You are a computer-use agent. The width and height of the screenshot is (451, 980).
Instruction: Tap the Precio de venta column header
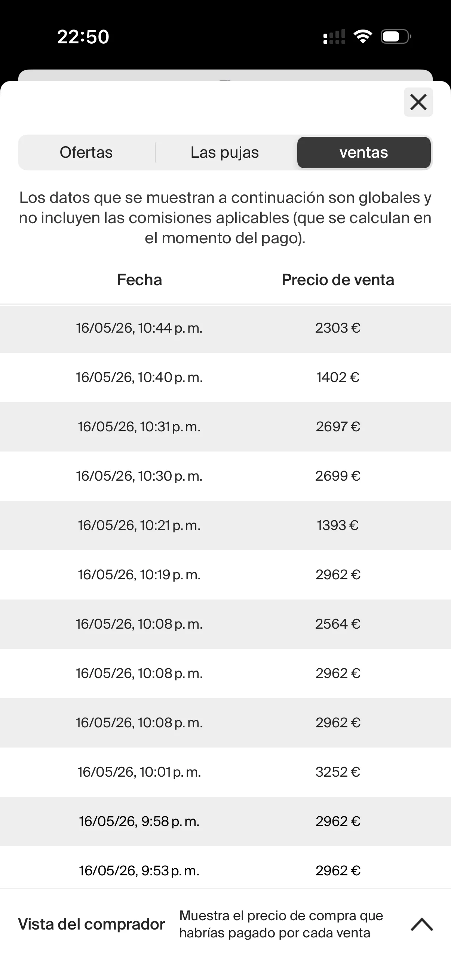pos(338,280)
